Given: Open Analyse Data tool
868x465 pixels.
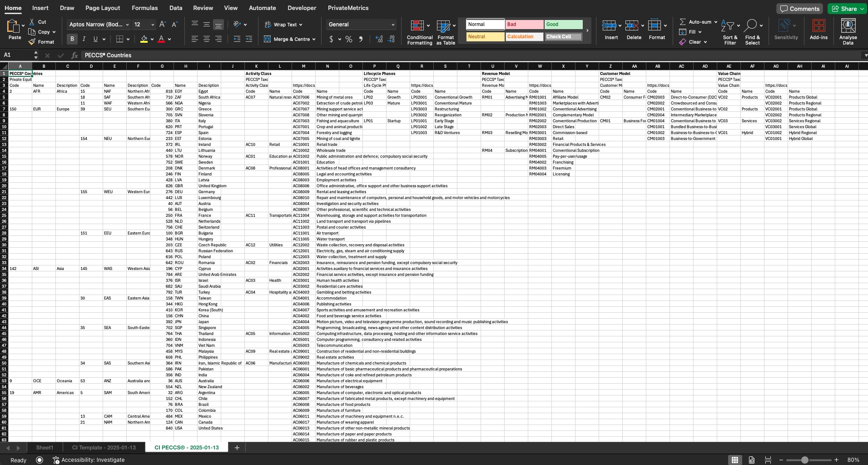Looking at the screenshot, I should (848, 26).
